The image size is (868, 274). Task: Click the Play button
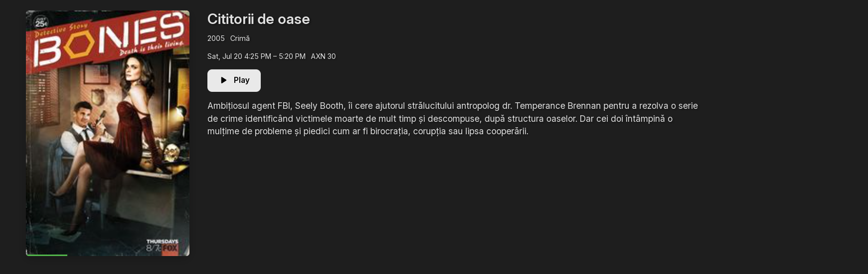(x=234, y=80)
